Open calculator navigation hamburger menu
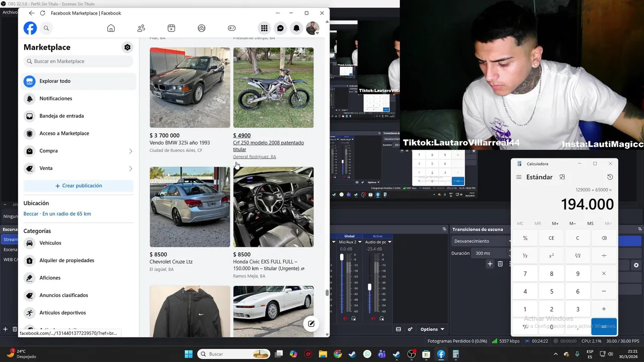The height and width of the screenshot is (362, 644). click(519, 177)
